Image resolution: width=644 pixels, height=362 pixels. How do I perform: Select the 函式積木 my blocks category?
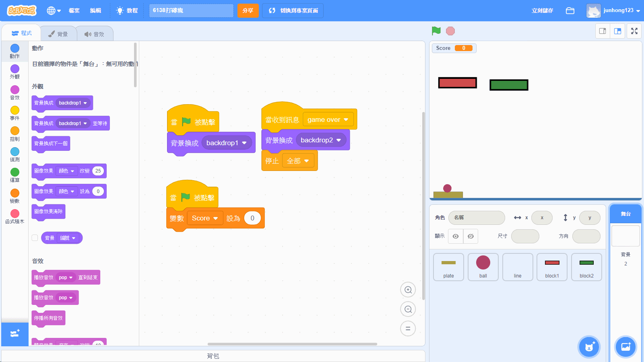(15, 217)
